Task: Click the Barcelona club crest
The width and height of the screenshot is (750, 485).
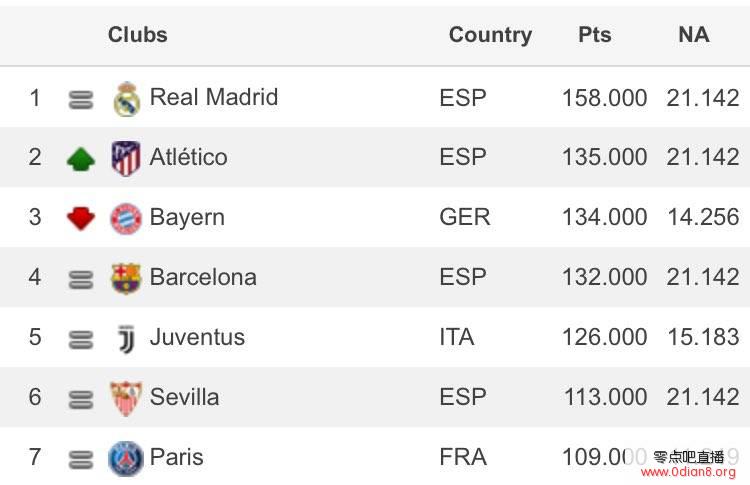Action: [x=126, y=278]
